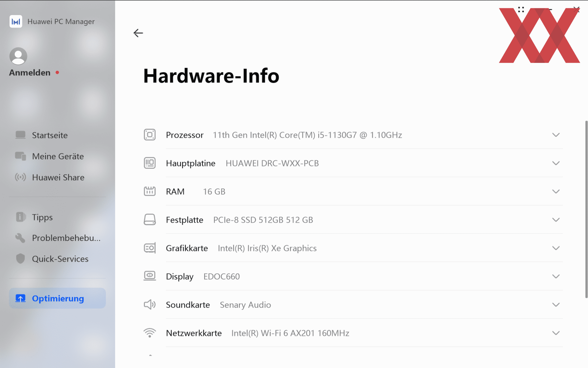This screenshot has height=368, width=588.
Task: Click the Optimierung upload icon
Action: coord(21,298)
